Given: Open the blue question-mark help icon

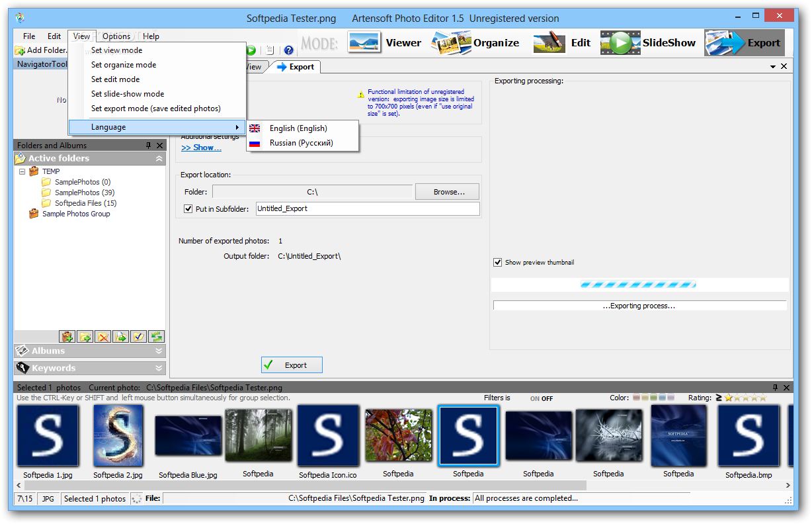Looking at the screenshot, I should click(x=288, y=50).
